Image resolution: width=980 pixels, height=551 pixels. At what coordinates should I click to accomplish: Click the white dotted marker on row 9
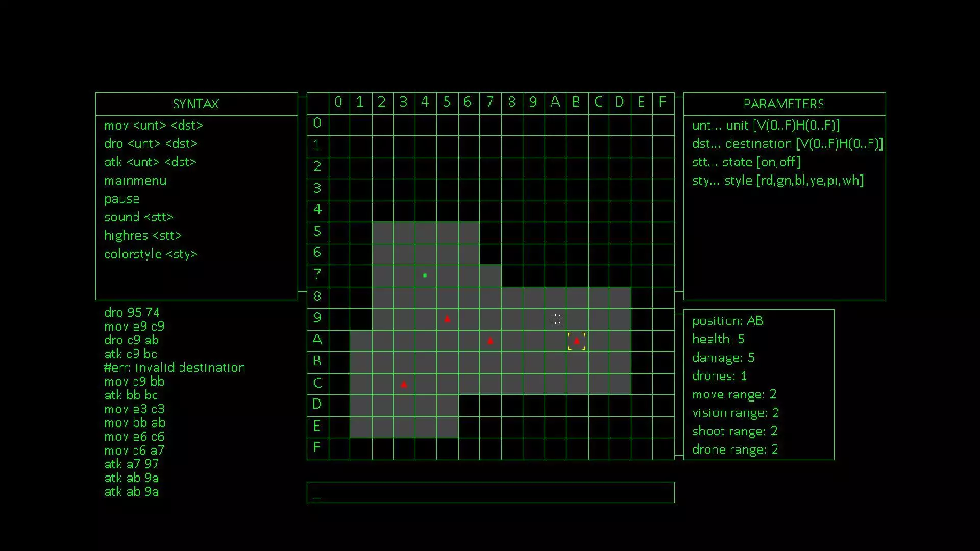[x=556, y=319]
